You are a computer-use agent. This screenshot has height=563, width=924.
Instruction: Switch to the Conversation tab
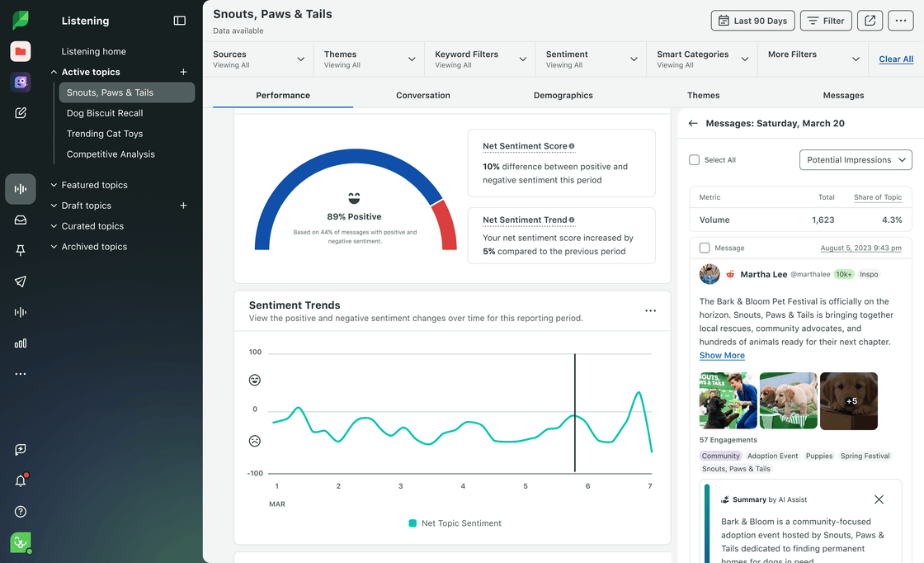423,95
